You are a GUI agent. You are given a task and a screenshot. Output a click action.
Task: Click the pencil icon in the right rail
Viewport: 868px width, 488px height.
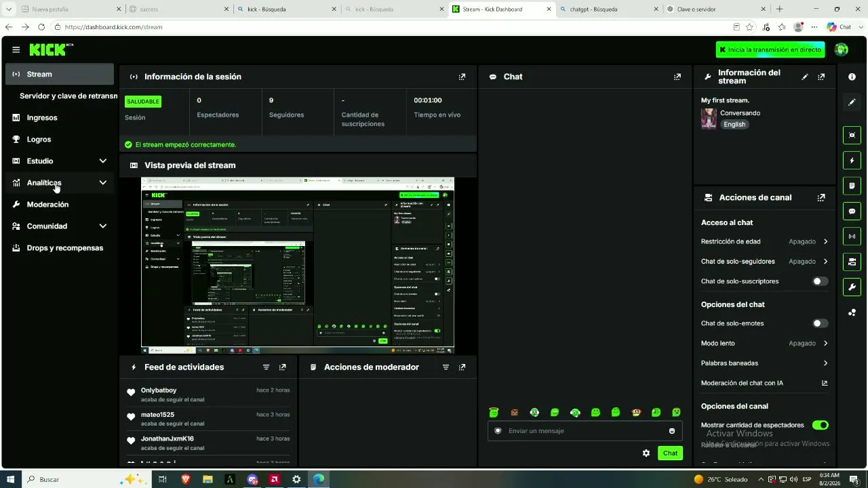click(852, 102)
